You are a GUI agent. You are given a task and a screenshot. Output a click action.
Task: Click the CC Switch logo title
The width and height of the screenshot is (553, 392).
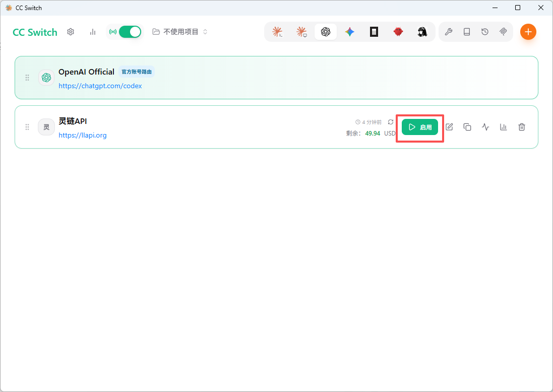click(35, 32)
